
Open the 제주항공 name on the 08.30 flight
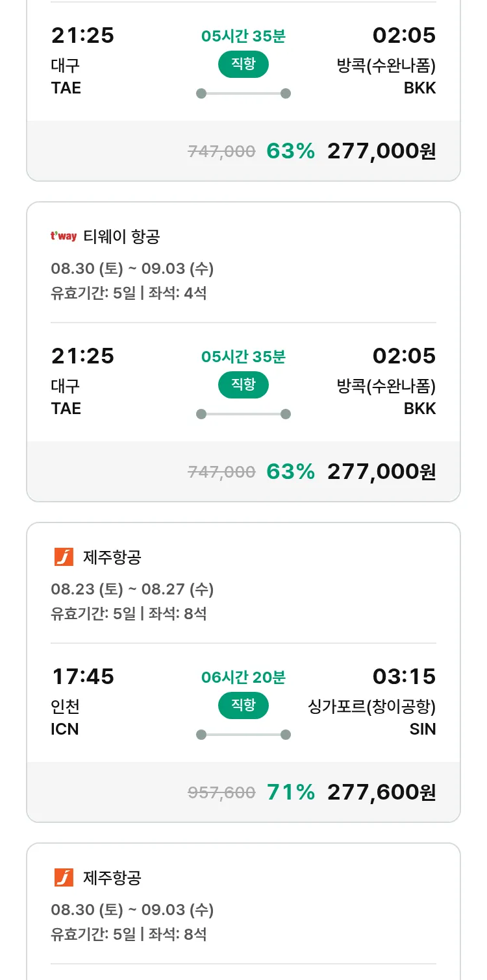tap(112, 877)
